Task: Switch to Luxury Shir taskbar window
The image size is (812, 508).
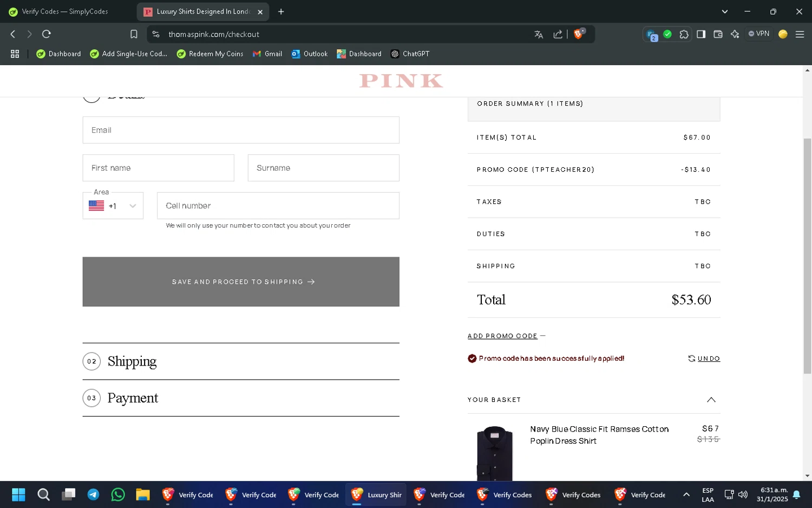Action: click(x=376, y=494)
